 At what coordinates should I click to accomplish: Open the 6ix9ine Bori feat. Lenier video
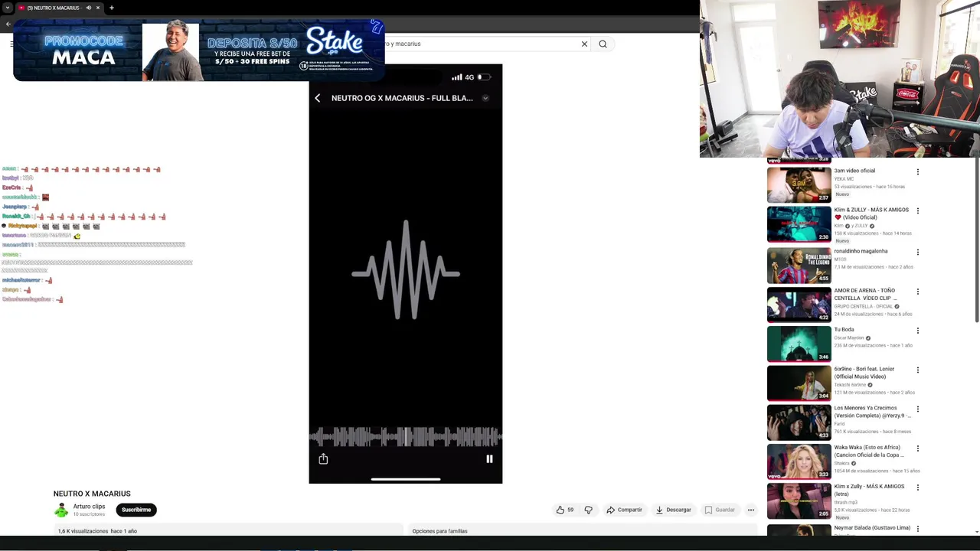[799, 383]
